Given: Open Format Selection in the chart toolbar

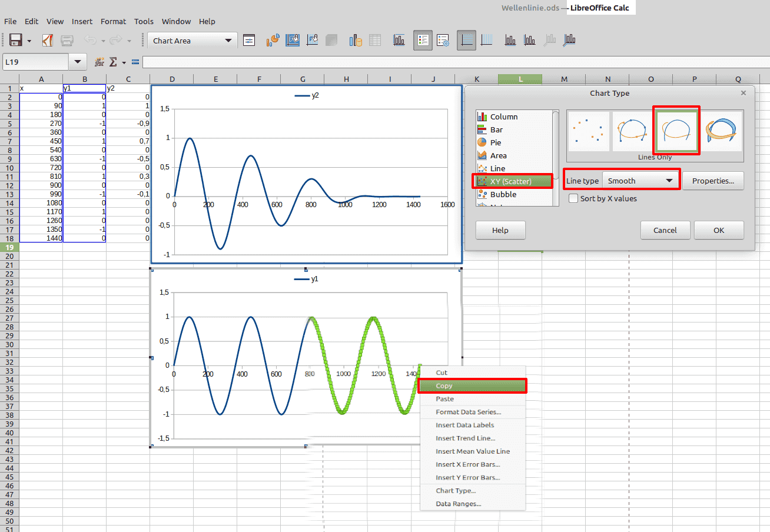Looking at the screenshot, I should 249,41.
